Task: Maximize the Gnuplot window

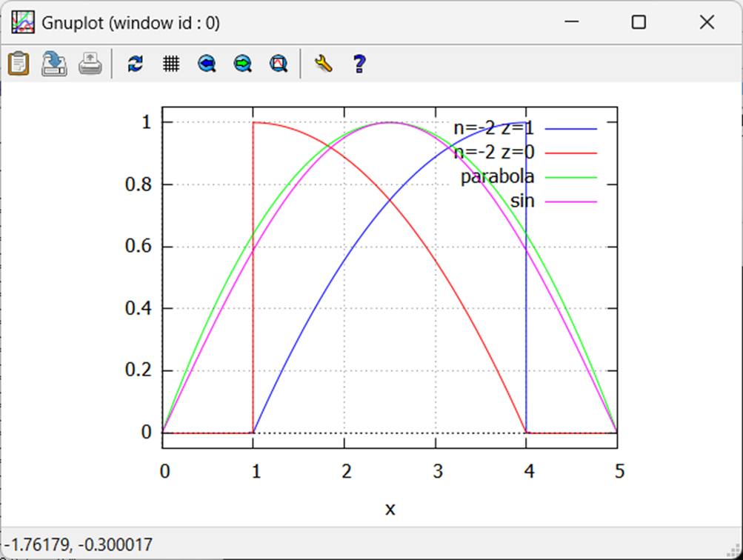Action: point(638,23)
